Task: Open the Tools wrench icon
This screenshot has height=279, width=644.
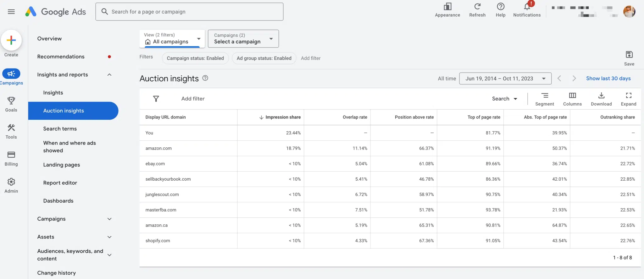Action: (x=11, y=128)
